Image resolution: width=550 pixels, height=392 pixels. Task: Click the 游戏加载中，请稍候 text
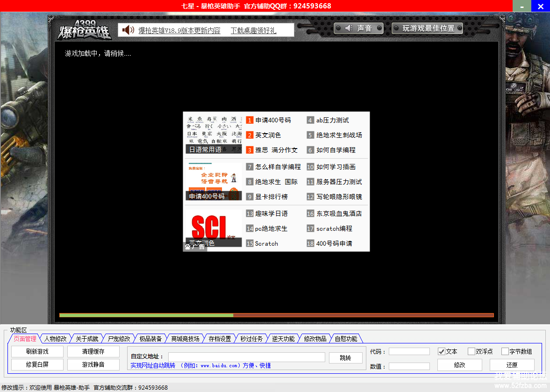(x=98, y=53)
